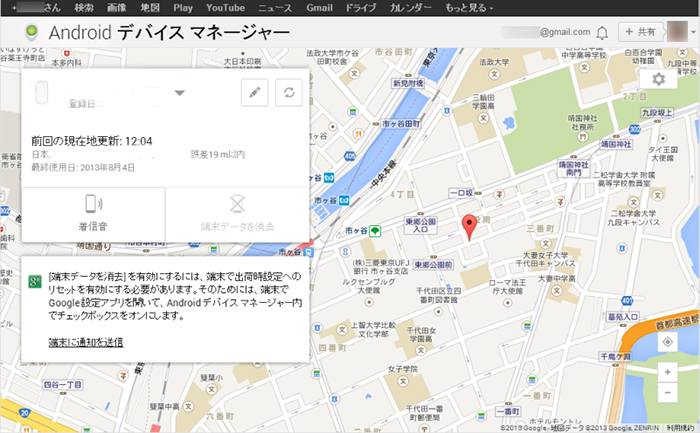Rename the device with the pencil icon
700x433 pixels.
(254, 92)
